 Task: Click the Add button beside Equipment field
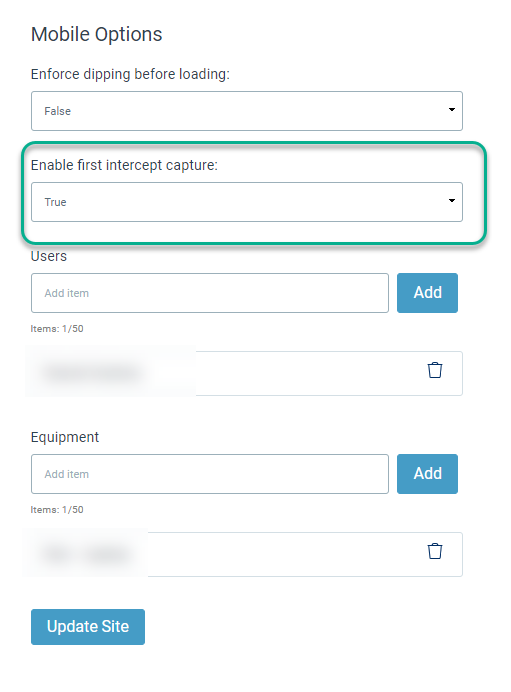427,474
